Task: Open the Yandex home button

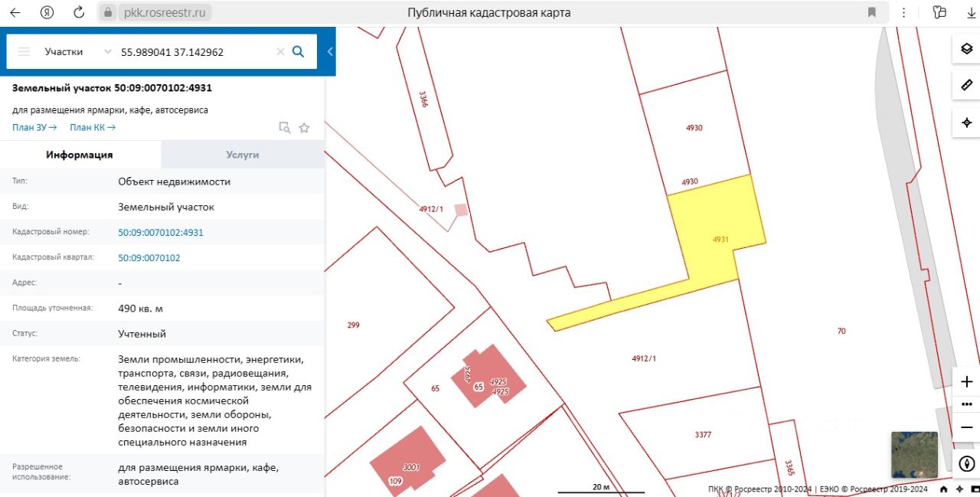Action: pyautogui.click(x=47, y=12)
